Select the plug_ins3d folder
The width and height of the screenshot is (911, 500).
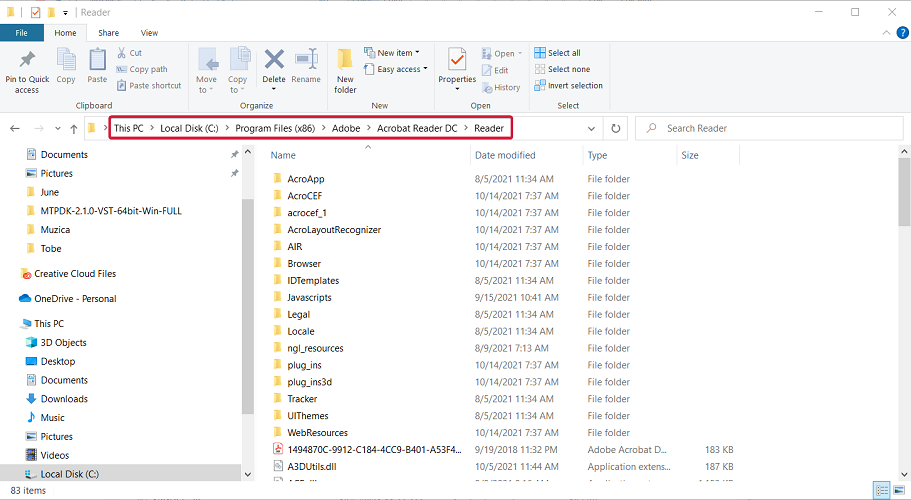pyautogui.click(x=303, y=382)
